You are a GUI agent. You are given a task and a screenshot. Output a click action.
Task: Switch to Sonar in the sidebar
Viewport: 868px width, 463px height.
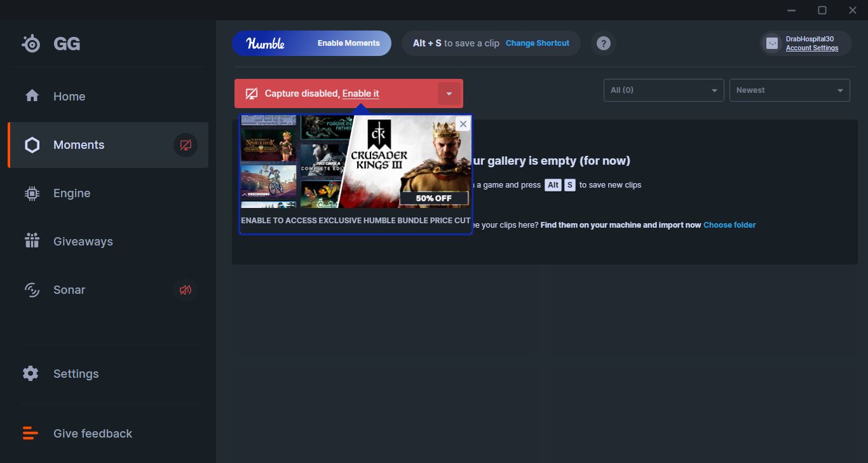point(108,290)
